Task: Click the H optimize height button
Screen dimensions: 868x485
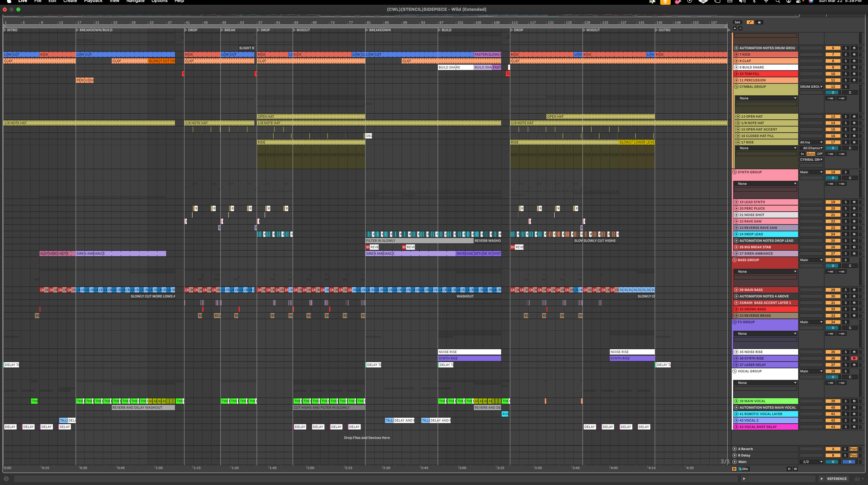Action: point(789,469)
